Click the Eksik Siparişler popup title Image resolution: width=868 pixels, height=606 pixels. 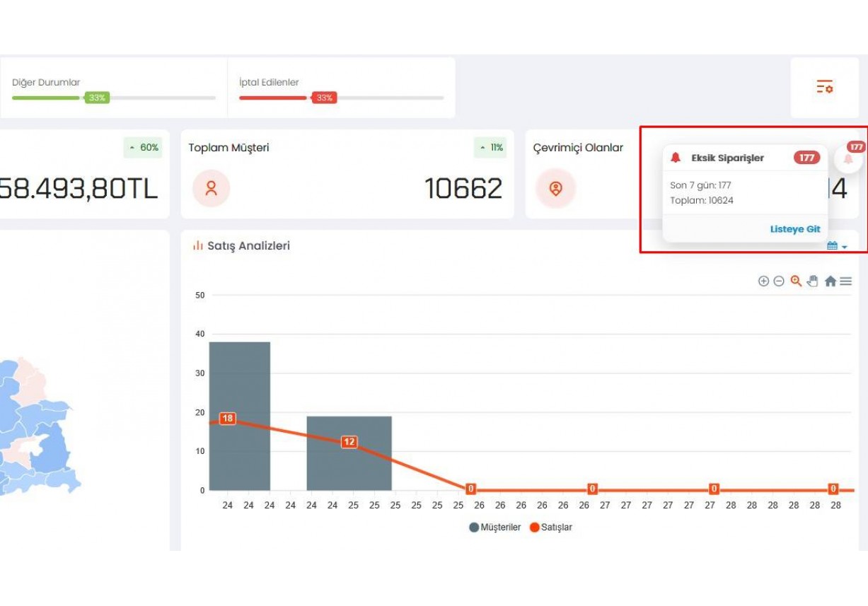click(x=727, y=158)
